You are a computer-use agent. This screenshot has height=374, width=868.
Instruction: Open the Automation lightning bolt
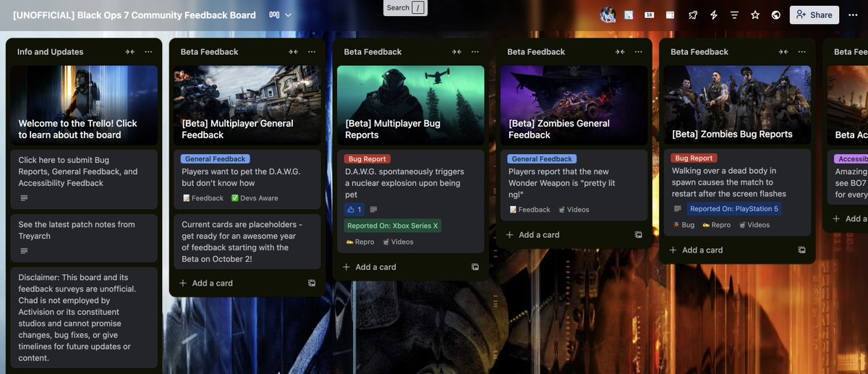(x=714, y=15)
